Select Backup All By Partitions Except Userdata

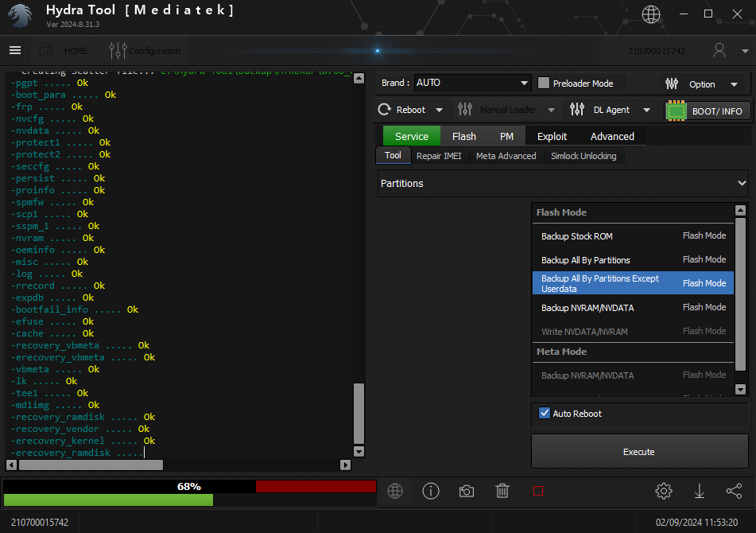[x=633, y=283]
